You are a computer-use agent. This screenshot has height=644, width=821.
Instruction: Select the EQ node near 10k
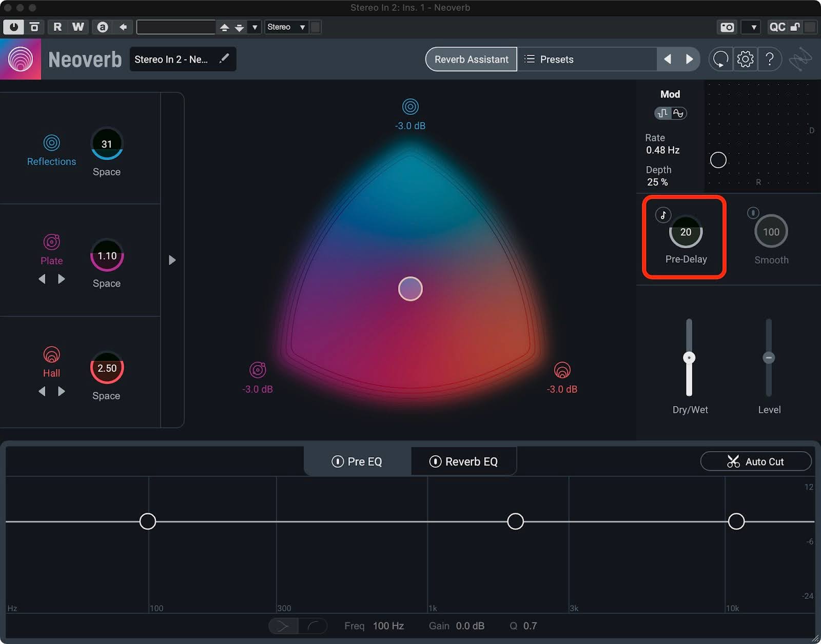coord(736,521)
